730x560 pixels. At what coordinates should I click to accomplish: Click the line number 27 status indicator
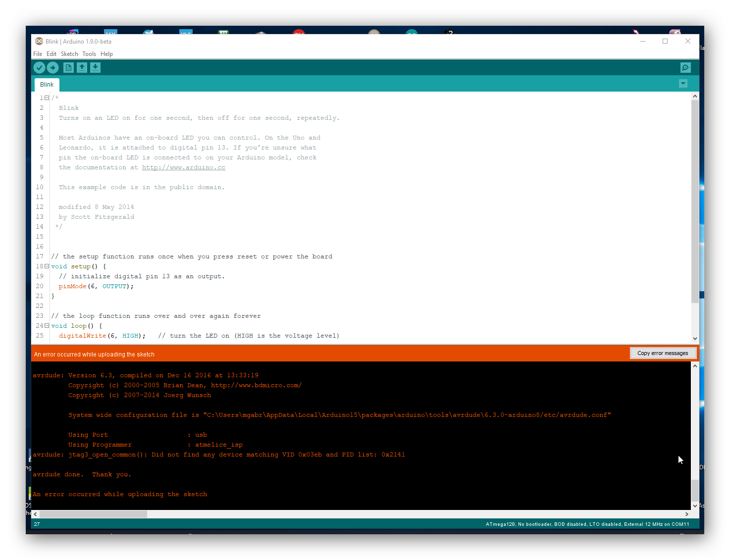point(37,524)
